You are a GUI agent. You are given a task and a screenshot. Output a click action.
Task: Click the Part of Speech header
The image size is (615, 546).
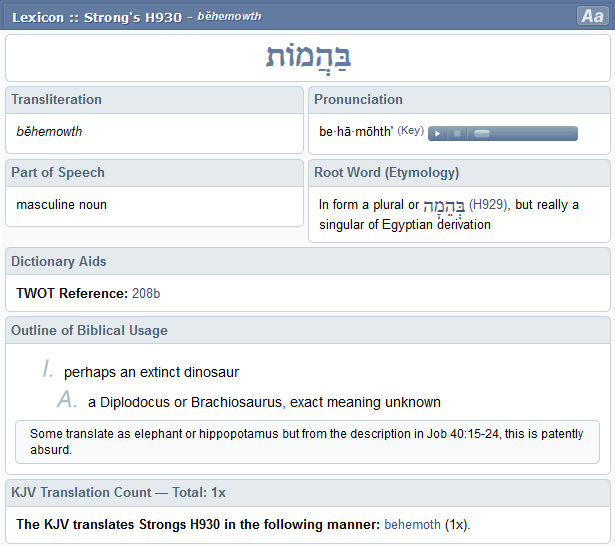pyautogui.click(x=58, y=172)
